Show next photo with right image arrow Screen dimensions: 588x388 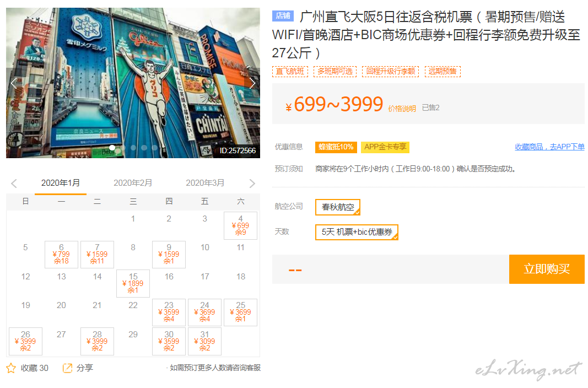click(x=252, y=83)
